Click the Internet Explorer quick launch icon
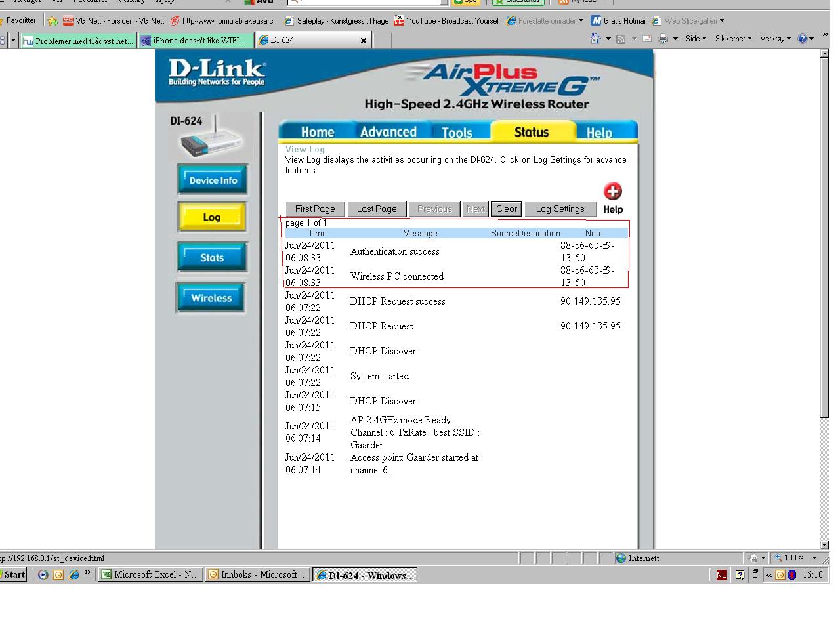Viewport: 840px width, 630px height. click(x=74, y=575)
